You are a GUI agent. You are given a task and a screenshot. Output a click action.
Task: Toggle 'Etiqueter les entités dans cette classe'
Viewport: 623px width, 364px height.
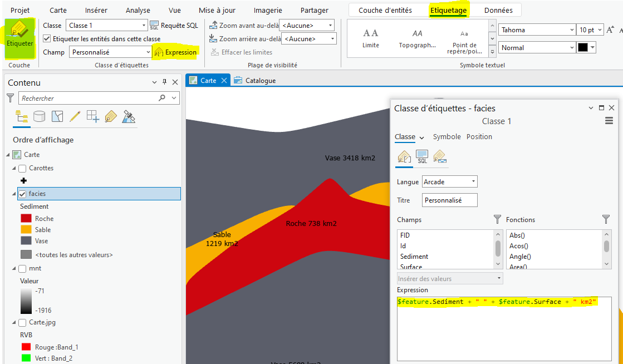coord(47,39)
